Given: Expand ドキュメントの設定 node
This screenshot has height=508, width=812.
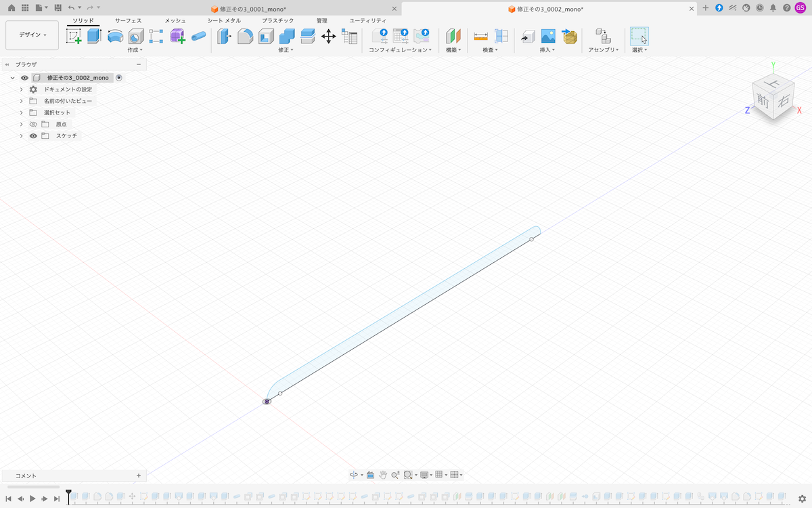Looking at the screenshot, I should pos(21,89).
